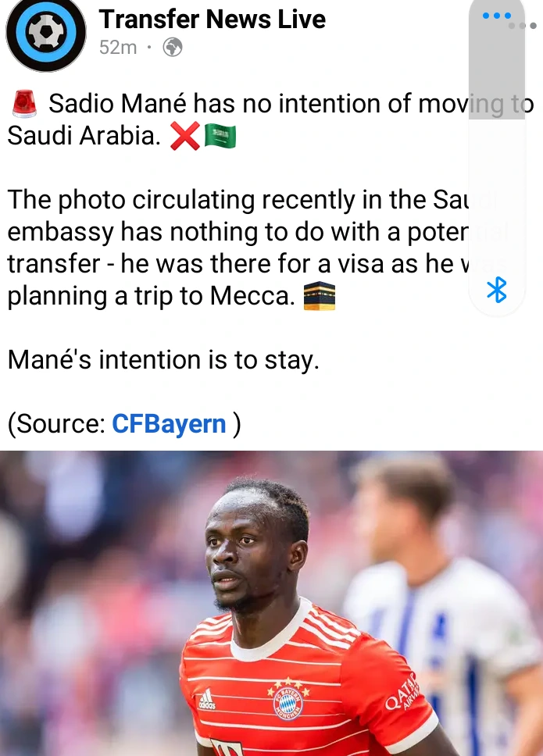Tap the Bluetooth icon on the volume panel
This screenshot has height=756, width=543.
pyautogui.click(x=497, y=290)
